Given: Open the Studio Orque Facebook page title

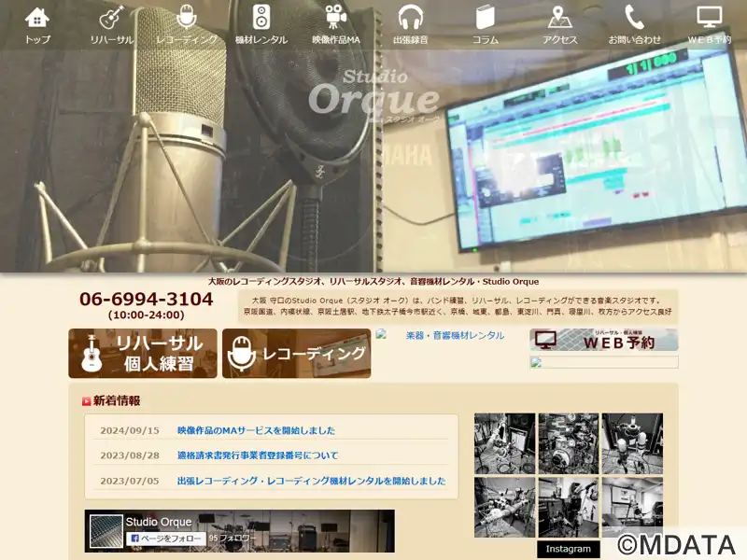Looking at the screenshot, I should tap(159, 522).
